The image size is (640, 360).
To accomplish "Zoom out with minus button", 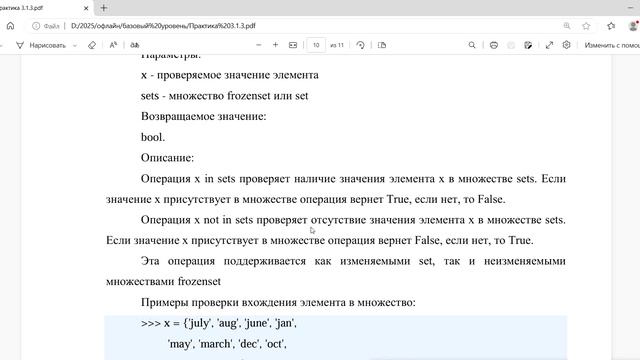I will (x=258, y=45).
